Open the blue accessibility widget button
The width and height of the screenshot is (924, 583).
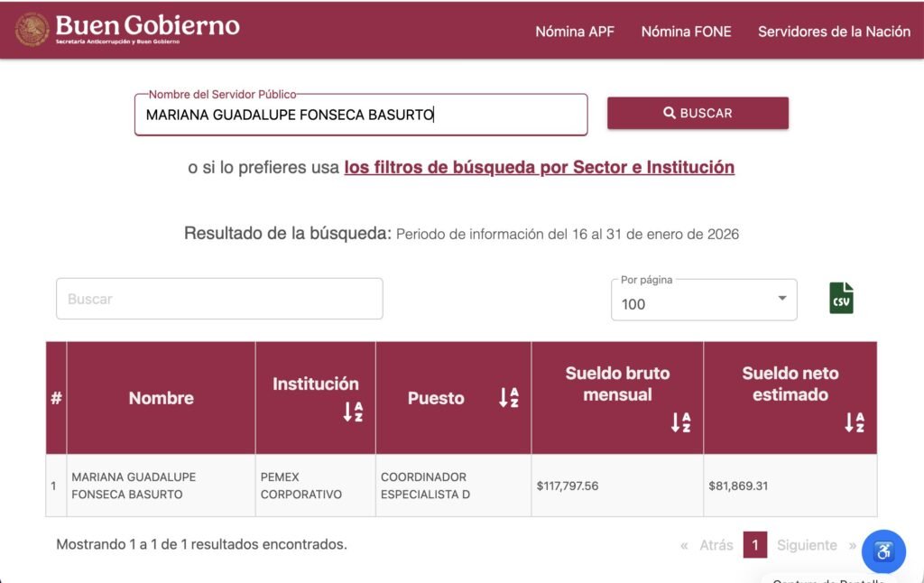(883, 551)
